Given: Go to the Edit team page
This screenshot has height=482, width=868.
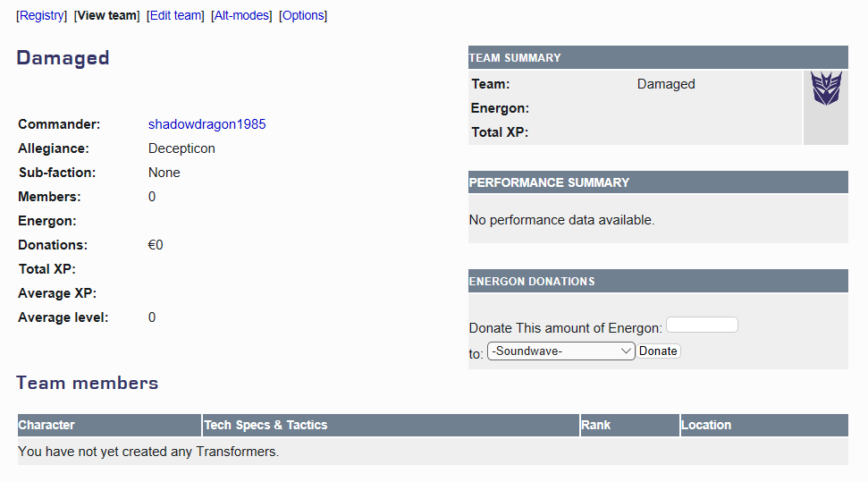Looking at the screenshot, I should tap(175, 15).
